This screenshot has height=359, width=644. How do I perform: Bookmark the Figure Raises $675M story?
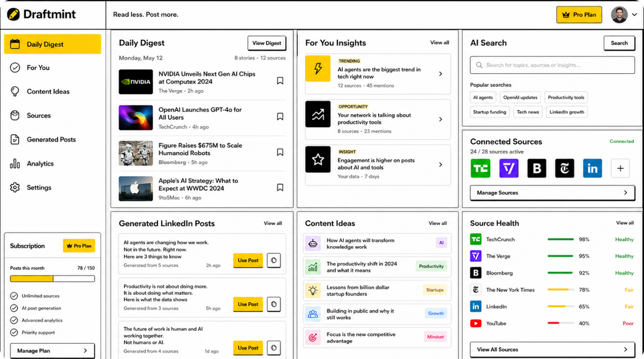click(x=280, y=152)
